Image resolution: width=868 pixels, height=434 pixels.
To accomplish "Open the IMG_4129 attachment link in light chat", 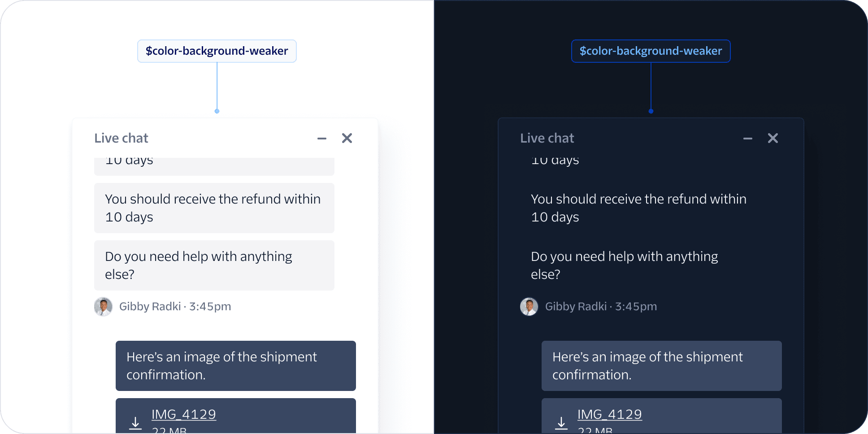I will click(184, 414).
